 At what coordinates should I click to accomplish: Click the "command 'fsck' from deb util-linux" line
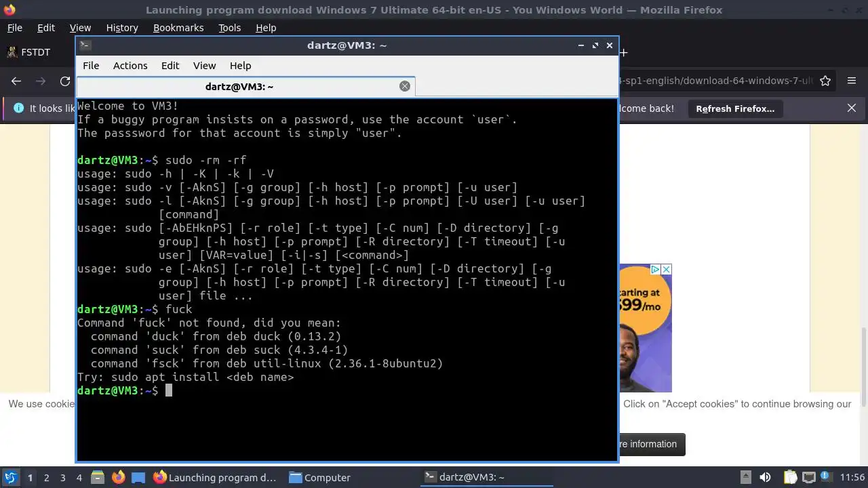(x=267, y=363)
